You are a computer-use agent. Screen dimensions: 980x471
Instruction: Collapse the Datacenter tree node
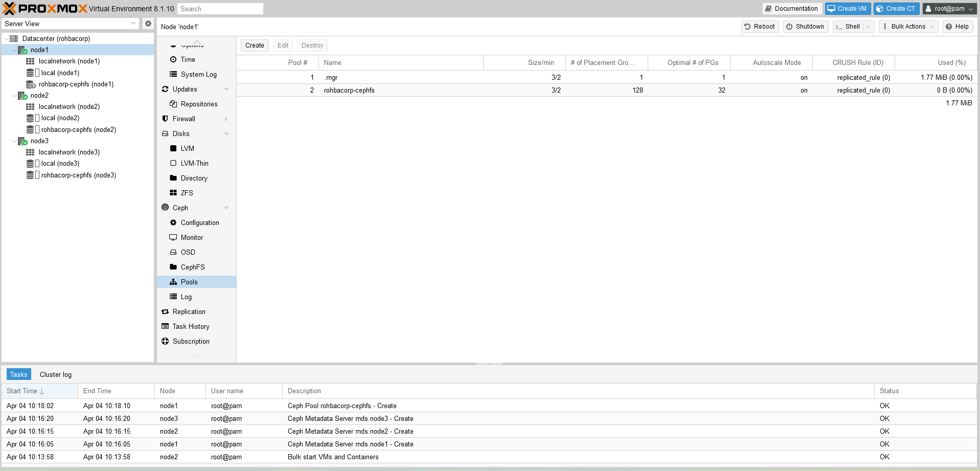tap(6, 39)
